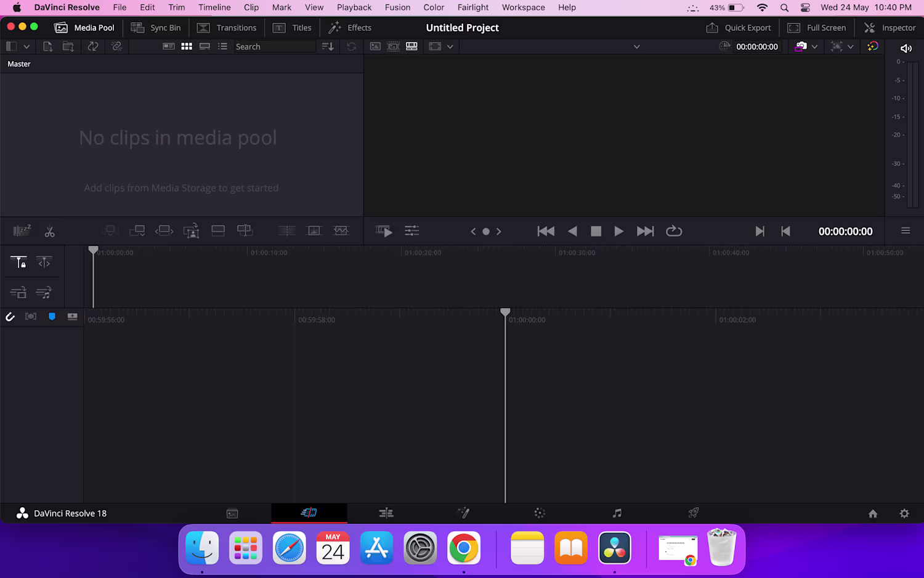The width and height of the screenshot is (924, 578).
Task: Open the Playback menu
Action: 354,7
